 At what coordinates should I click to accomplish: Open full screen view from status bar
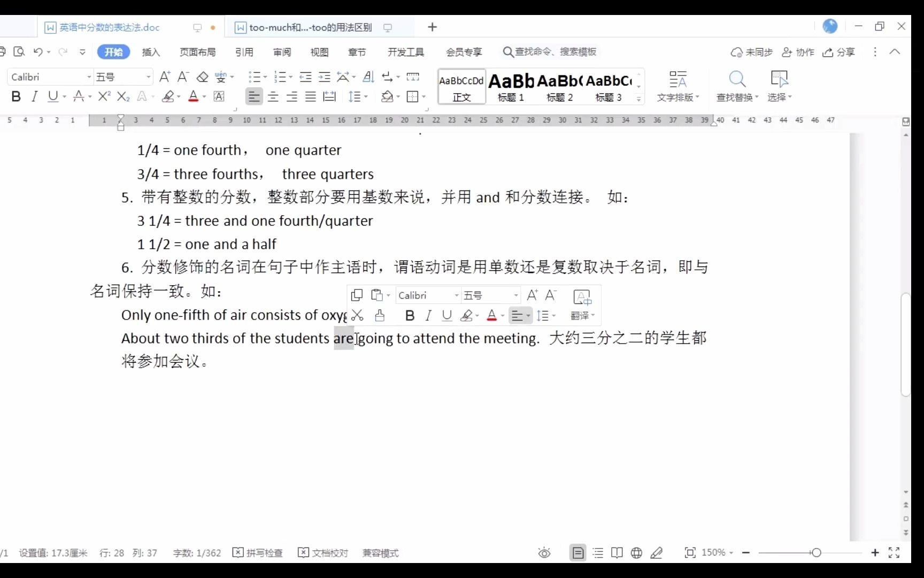(x=895, y=553)
